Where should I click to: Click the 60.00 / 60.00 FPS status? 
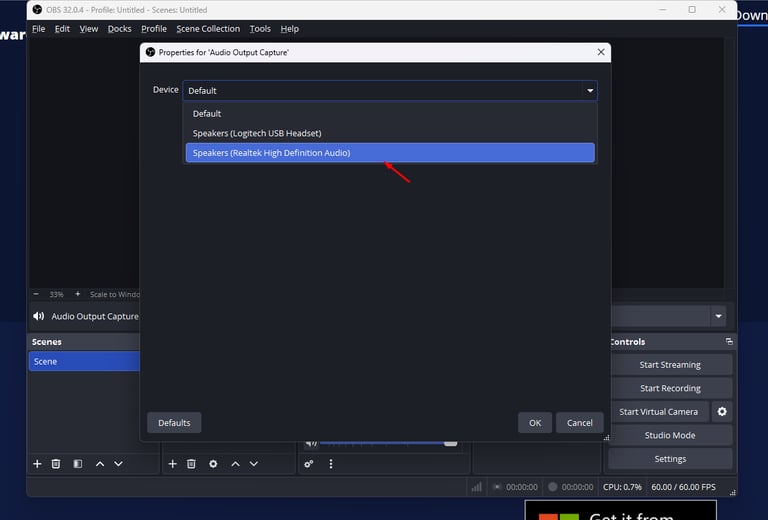click(x=683, y=487)
